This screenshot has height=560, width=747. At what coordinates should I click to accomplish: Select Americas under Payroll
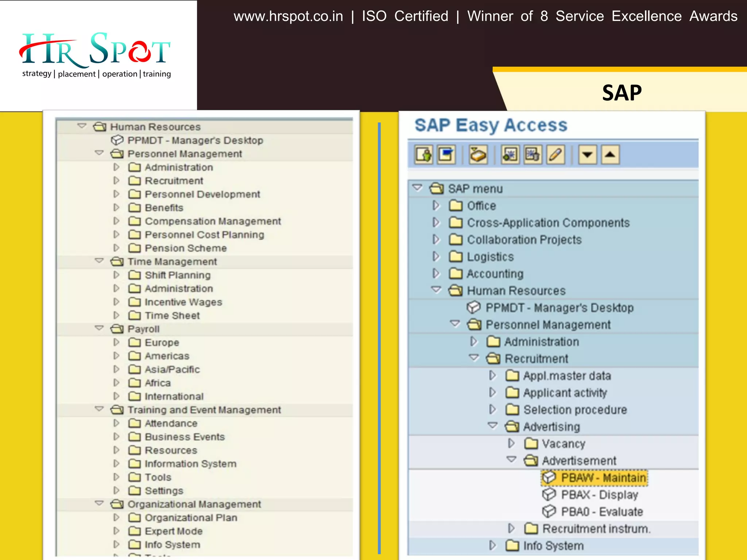tap(167, 356)
